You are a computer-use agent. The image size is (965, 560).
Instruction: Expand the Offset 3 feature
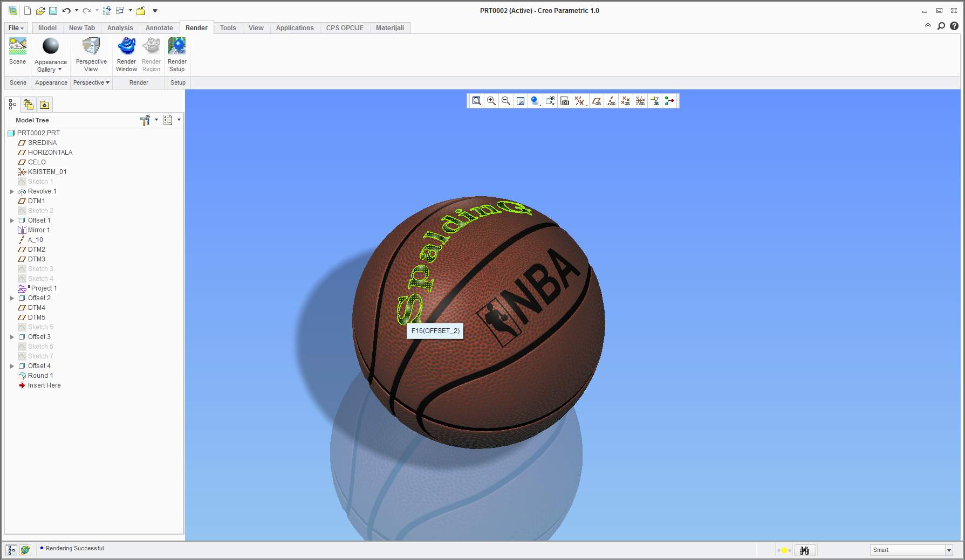click(12, 337)
